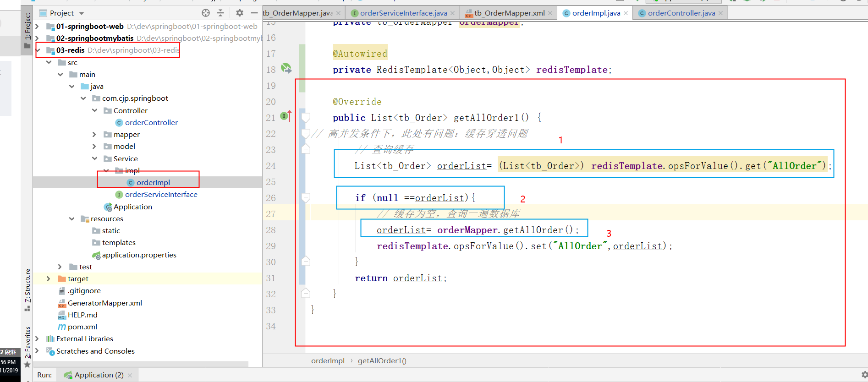Click orderImpl in the editor breadcrumb

[x=328, y=361]
